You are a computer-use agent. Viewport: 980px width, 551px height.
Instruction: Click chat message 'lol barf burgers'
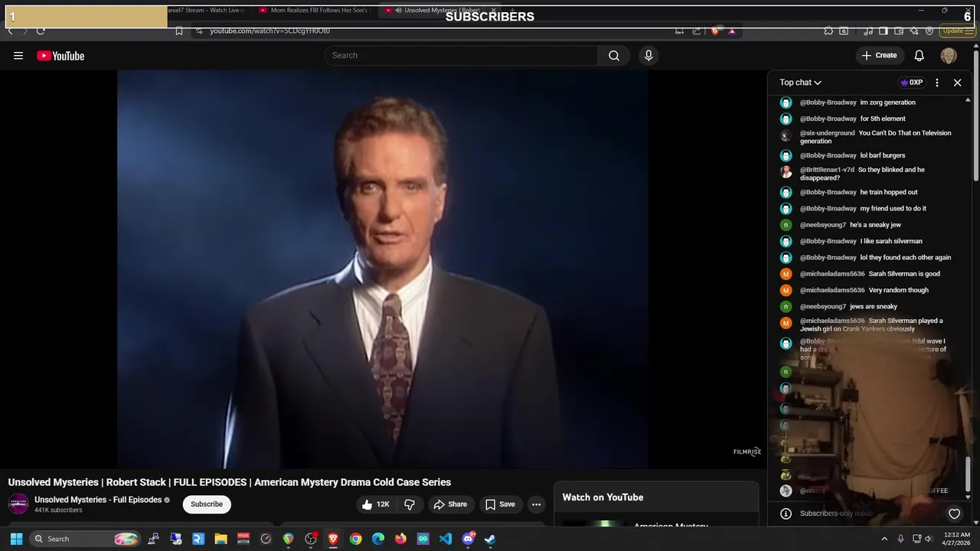pyautogui.click(x=883, y=155)
